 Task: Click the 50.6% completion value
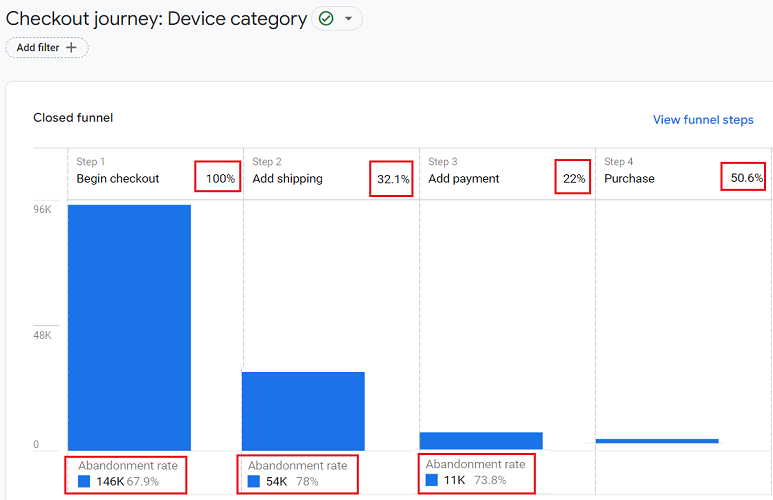coord(747,178)
